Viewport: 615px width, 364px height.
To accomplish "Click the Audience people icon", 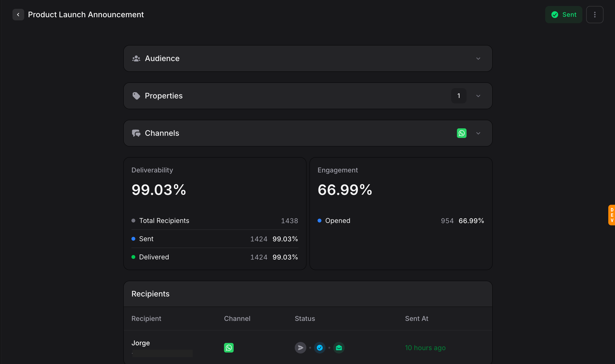I will pos(136,58).
